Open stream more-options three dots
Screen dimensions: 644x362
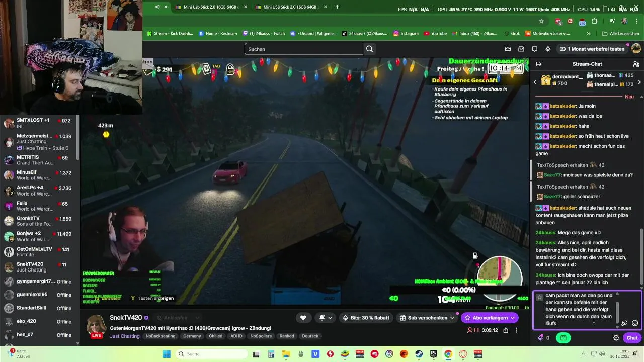click(516, 330)
